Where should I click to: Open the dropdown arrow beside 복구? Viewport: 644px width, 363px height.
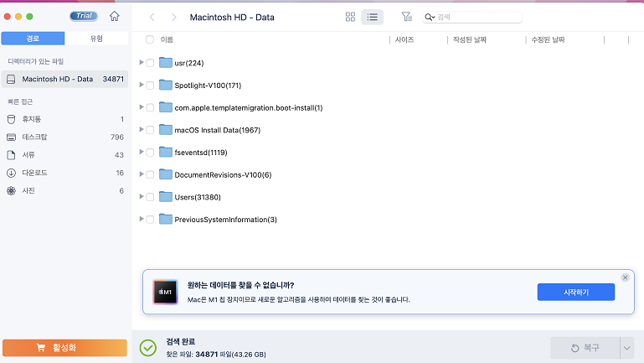pyautogui.click(x=626, y=348)
